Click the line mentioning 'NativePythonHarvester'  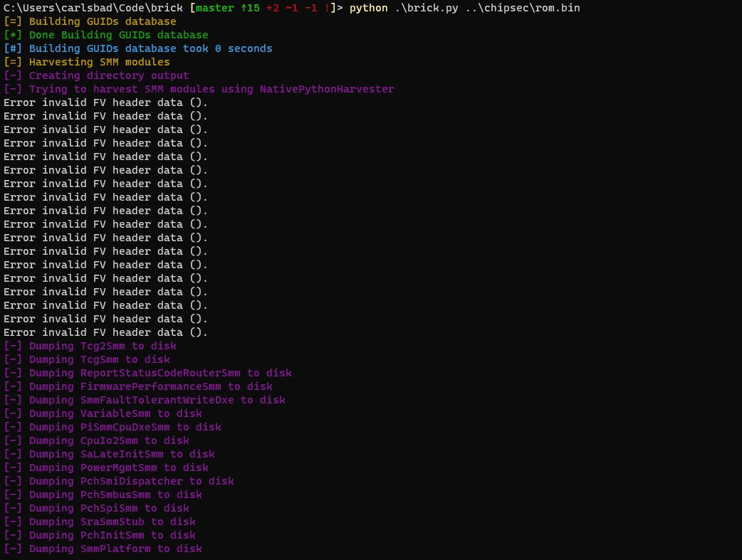click(199, 89)
